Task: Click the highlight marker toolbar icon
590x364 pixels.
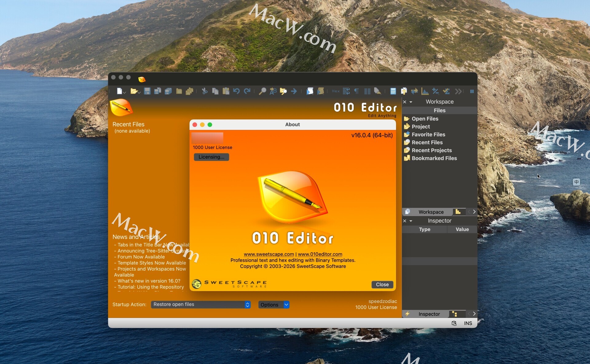Action: pos(378,91)
